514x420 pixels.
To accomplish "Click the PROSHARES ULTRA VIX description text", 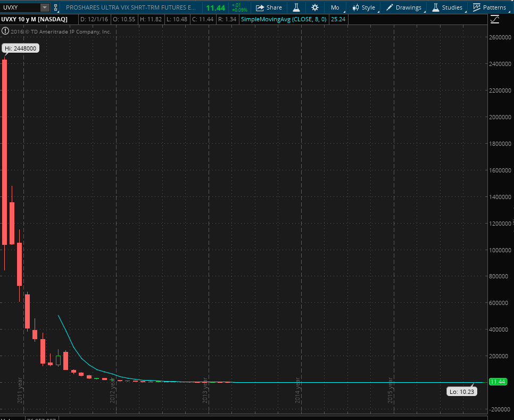I will (x=131, y=7).
